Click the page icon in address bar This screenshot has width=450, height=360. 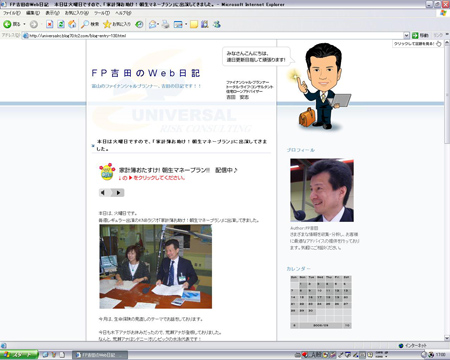coord(25,35)
